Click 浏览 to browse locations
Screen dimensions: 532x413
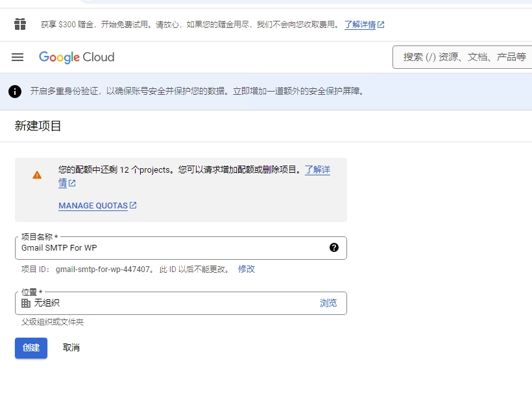pyautogui.click(x=328, y=303)
